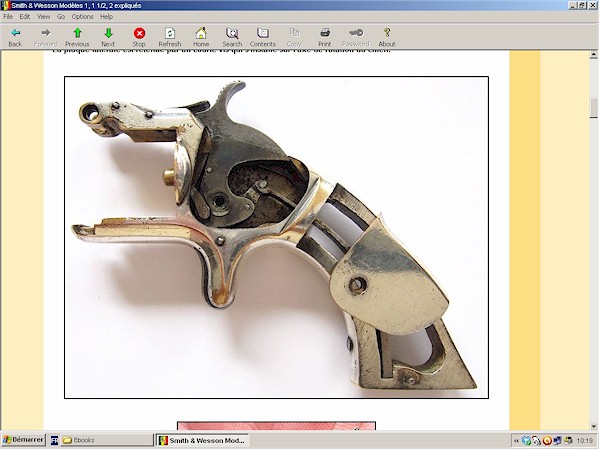Click the 10:19 system clock
Image resolution: width=600 pixels, height=450 pixels.
pos(585,441)
